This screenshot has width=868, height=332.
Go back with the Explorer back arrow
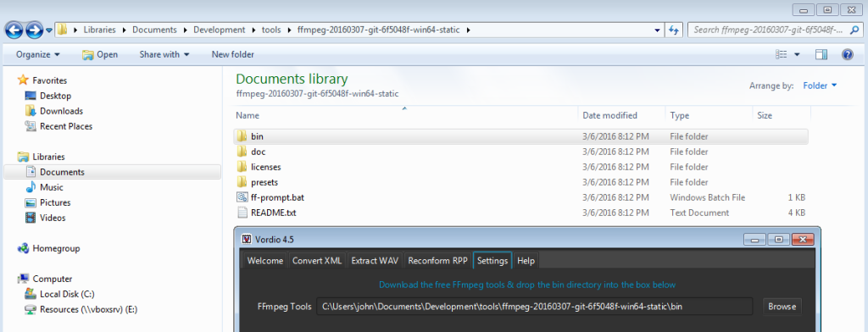pos(14,30)
